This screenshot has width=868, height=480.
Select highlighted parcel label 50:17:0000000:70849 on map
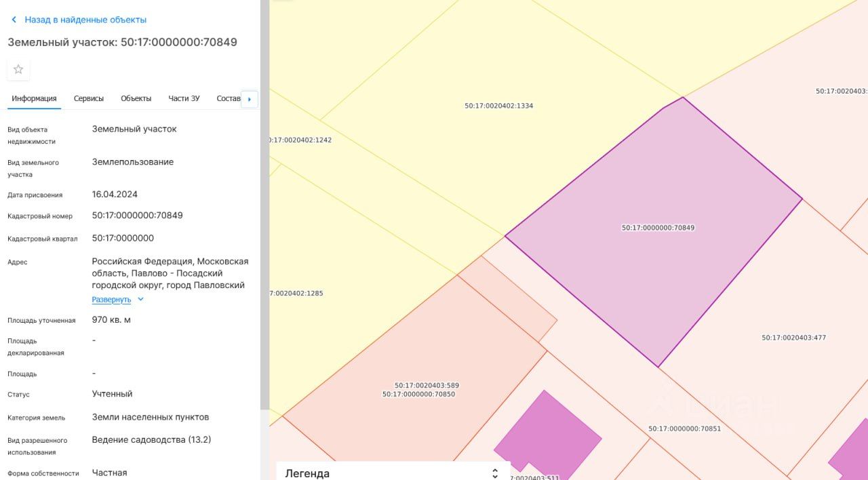(x=658, y=228)
